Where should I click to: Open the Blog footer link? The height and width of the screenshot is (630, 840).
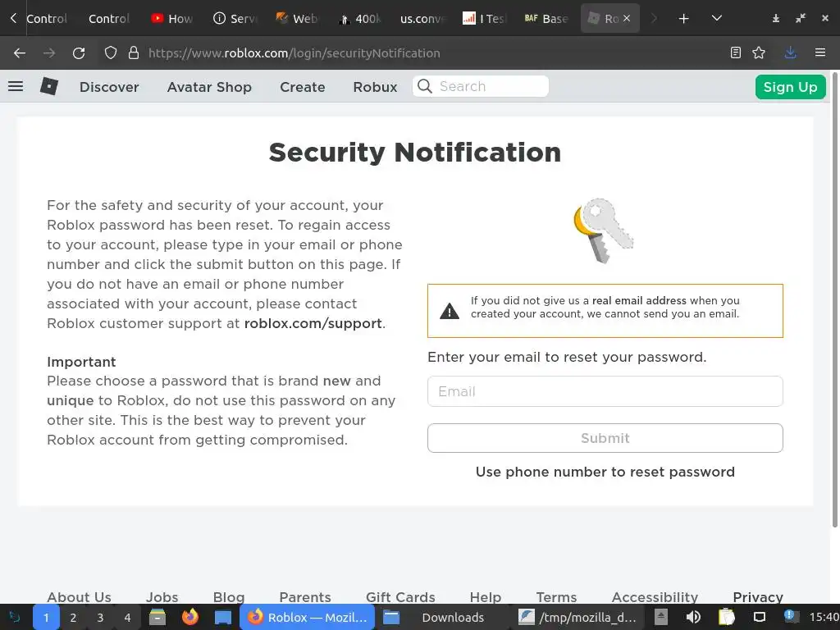point(229,597)
